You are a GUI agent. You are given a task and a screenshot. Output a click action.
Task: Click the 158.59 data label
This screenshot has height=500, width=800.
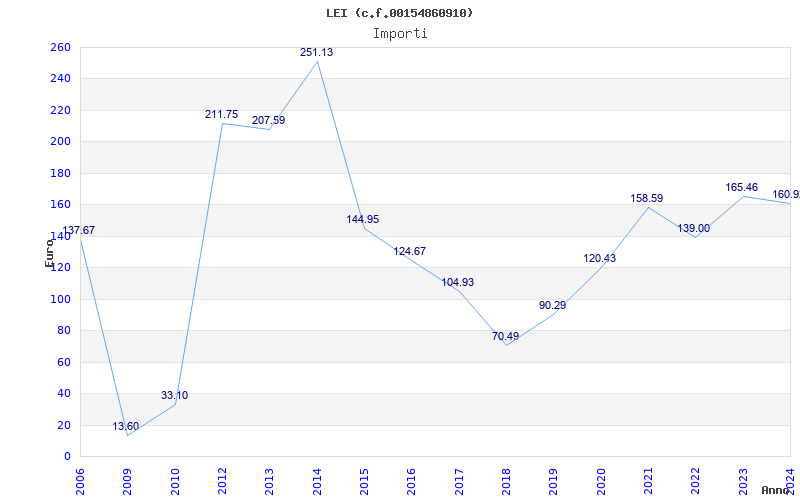[647, 198]
